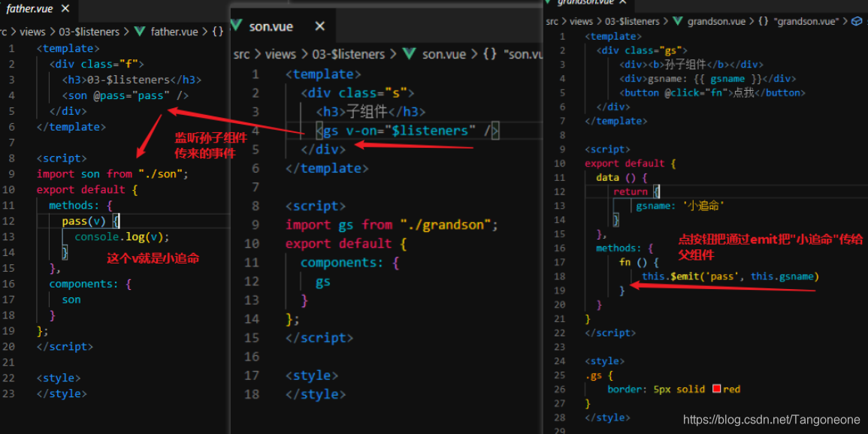
Task: Click the Vue icon on the son.vue tab
Action: (237, 26)
